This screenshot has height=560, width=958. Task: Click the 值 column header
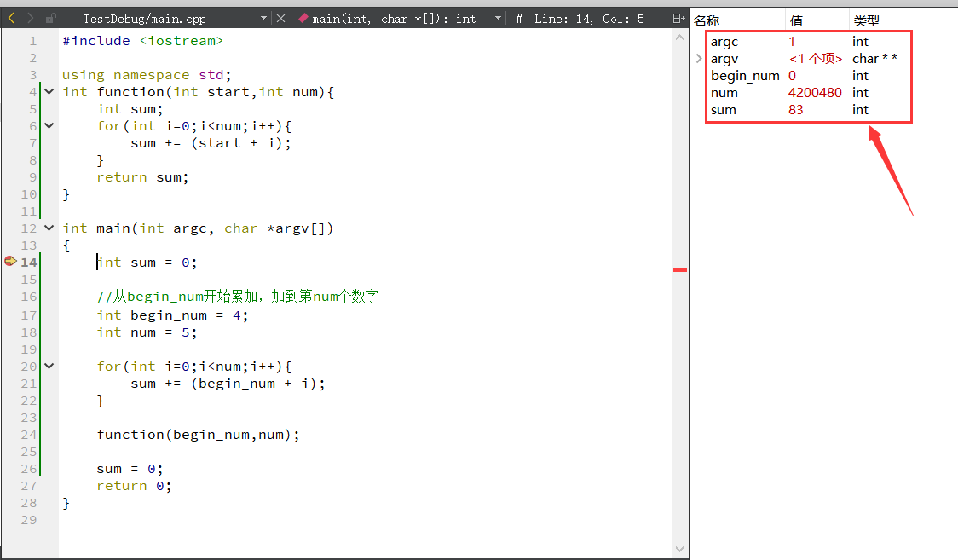tap(796, 20)
